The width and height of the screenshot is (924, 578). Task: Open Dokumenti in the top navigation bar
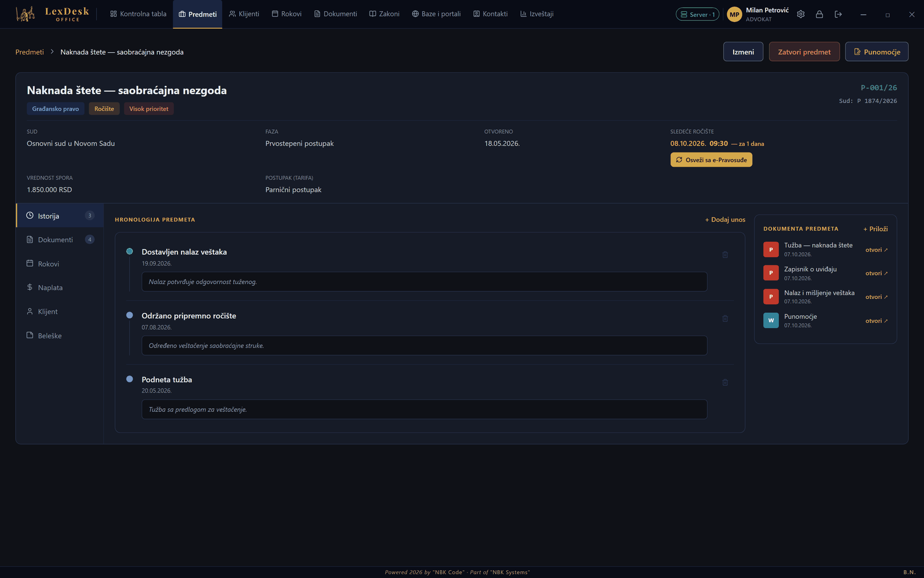(x=335, y=14)
